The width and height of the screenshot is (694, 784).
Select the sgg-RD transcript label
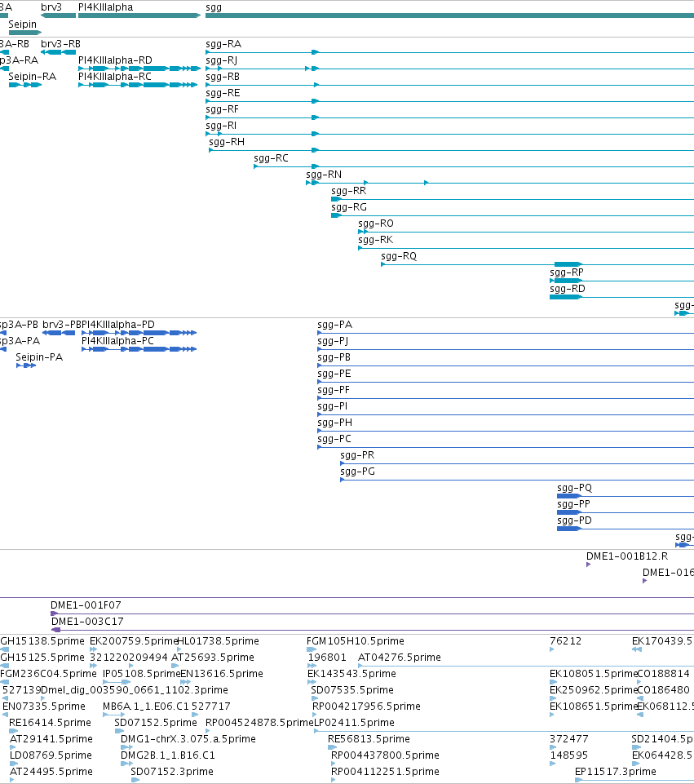tap(567, 289)
